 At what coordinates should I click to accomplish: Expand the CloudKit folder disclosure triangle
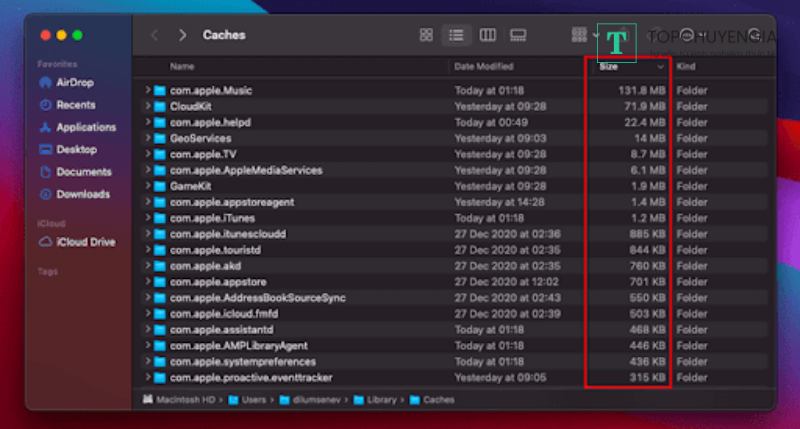point(147,107)
